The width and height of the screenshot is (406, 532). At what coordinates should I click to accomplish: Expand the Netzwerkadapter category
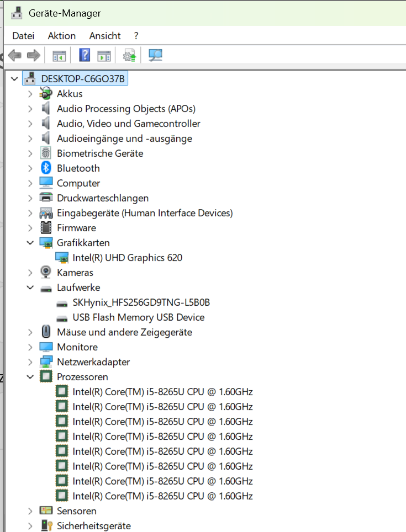(30, 362)
